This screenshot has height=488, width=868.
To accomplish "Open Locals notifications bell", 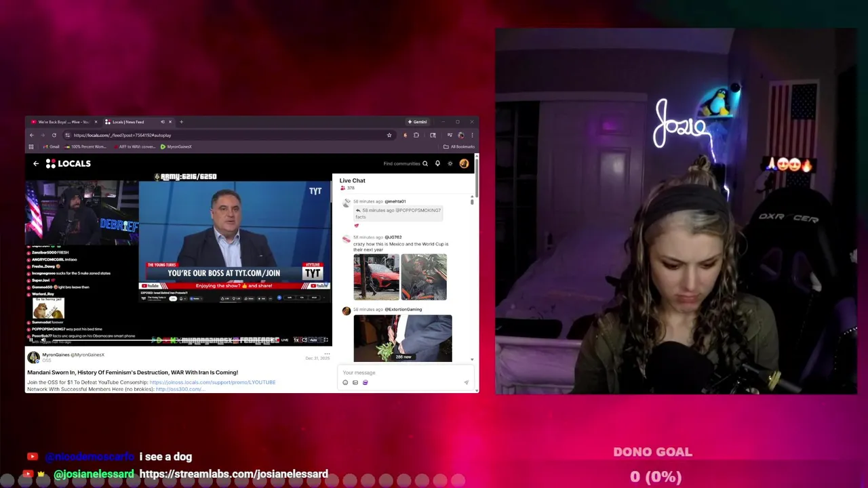I will 437,163.
